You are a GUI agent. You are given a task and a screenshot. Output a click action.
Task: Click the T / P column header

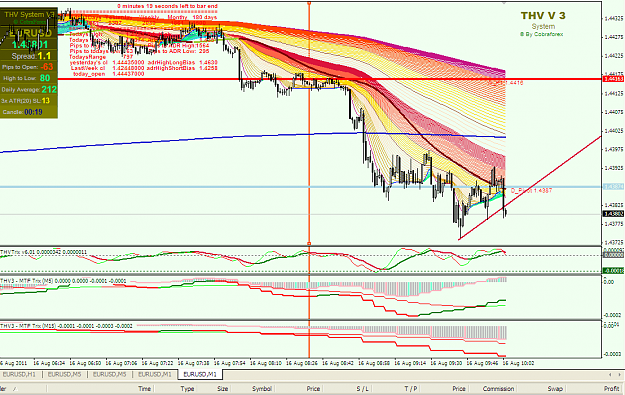(x=411, y=389)
